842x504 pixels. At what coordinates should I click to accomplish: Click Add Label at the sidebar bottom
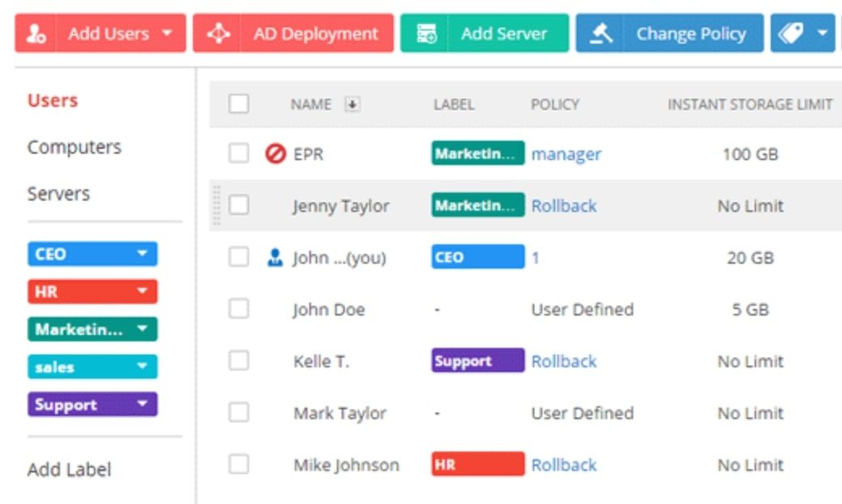(69, 468)
